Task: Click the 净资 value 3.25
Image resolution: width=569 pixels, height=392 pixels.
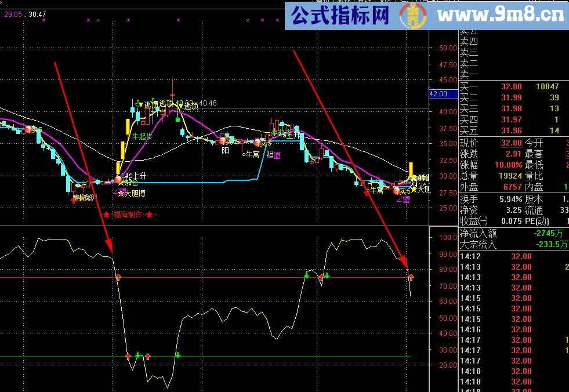Action: point(514,210)
